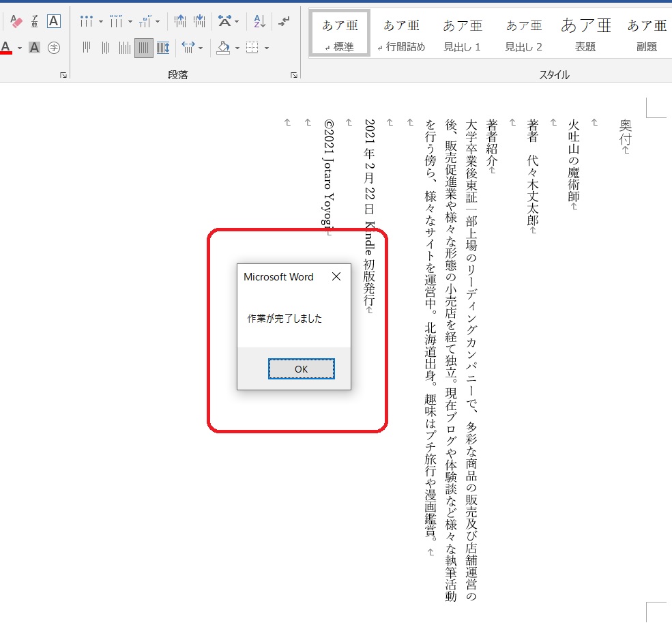
Task: Click OK in the Microsoft Word dialog
Action: click(301, 368)
